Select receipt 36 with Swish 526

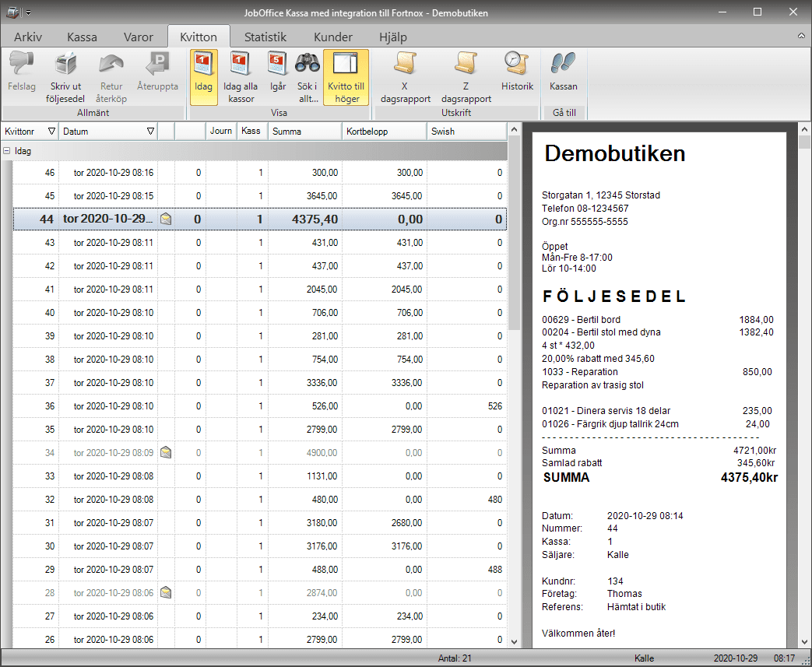click(259, 406)
